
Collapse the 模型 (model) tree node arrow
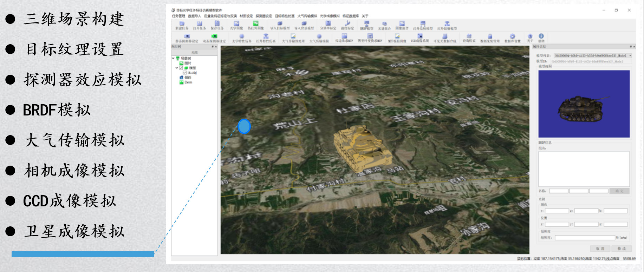[177, 68]
